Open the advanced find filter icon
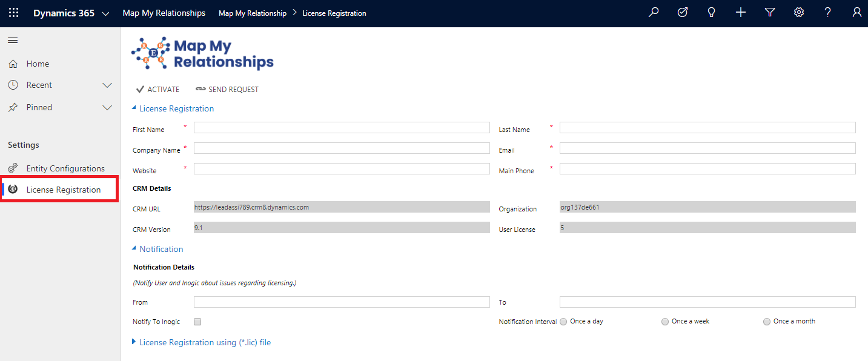The image size is (868, 361). pos(770,13)
